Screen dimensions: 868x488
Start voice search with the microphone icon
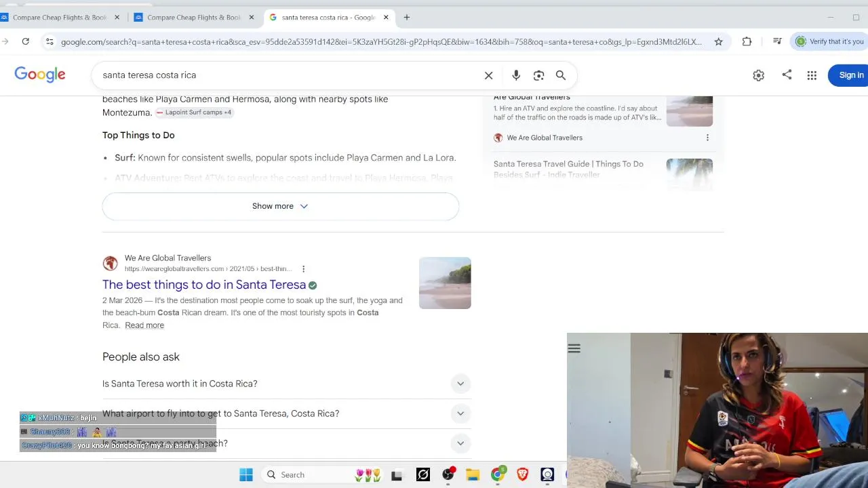coord(516,75)
